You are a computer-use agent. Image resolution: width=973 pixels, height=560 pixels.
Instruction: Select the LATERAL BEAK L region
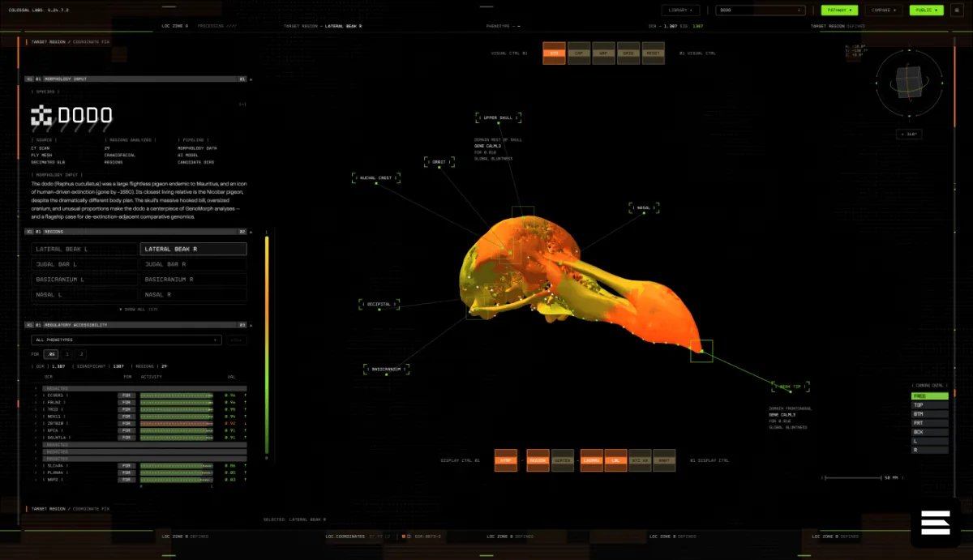[84, 250]
